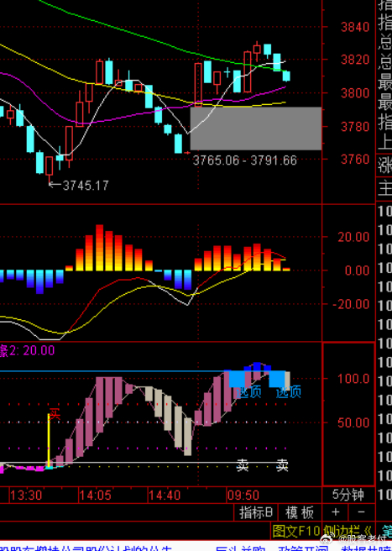Select the 5分钟 period label
The image size is (392, 551).
pos(348,495)
